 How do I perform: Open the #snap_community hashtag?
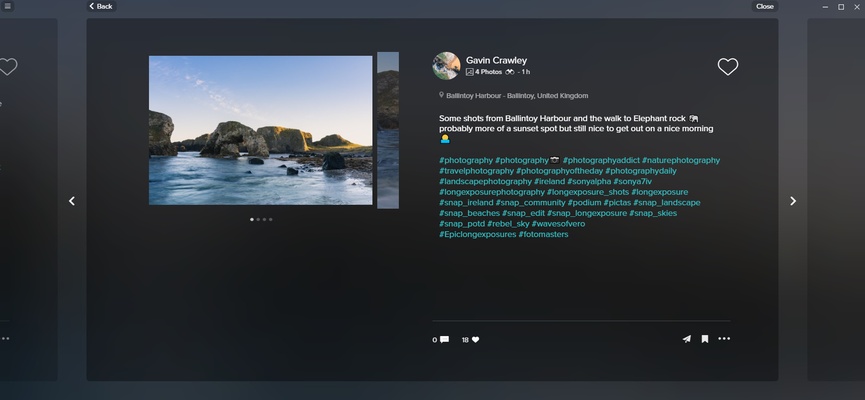531,202
